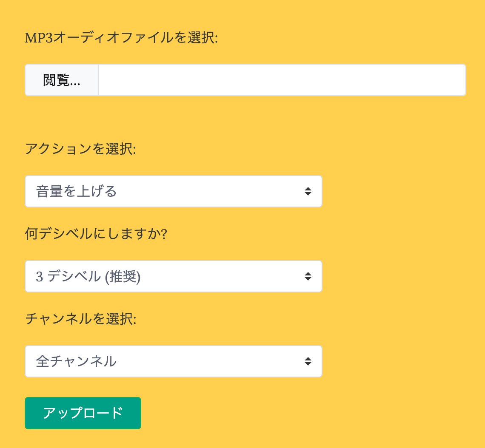Choose an MP3 file via 閲覧...
The height and width of the screenshot is (448, 485).
coord(62,80)
